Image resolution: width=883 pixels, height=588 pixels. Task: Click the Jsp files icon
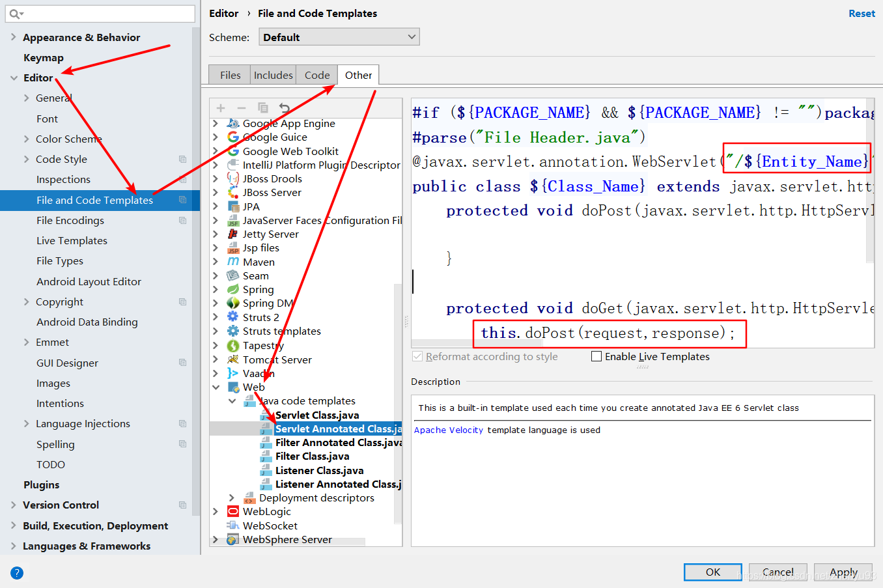coord(233,248)
